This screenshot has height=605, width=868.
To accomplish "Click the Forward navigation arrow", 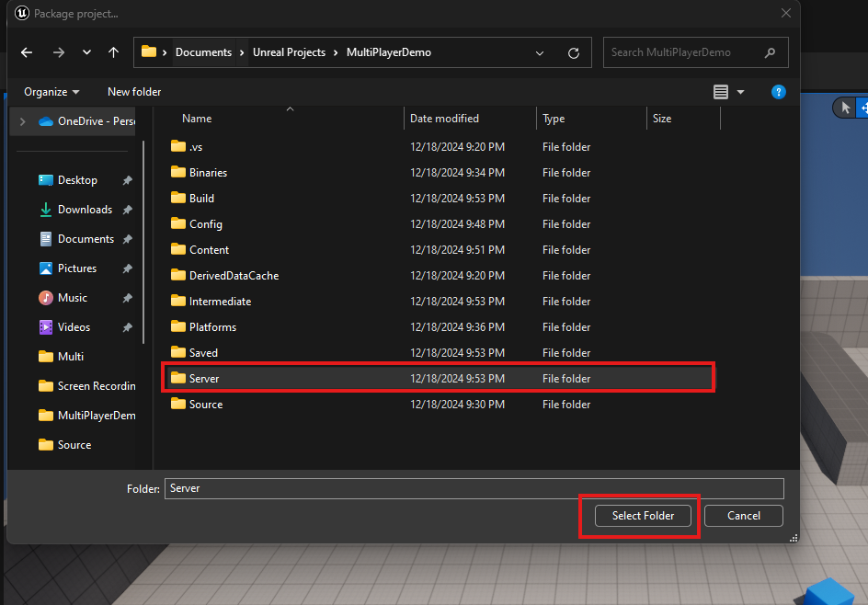I will click(x=59, y=52).
